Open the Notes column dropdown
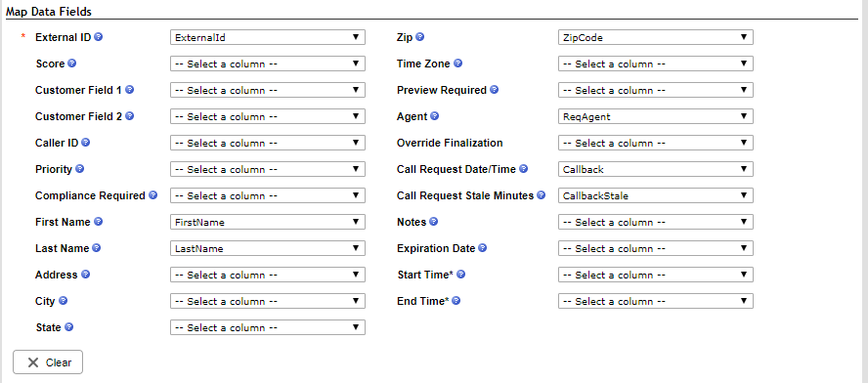The width and height of the screenshot is (868, 383). (656, 222)
